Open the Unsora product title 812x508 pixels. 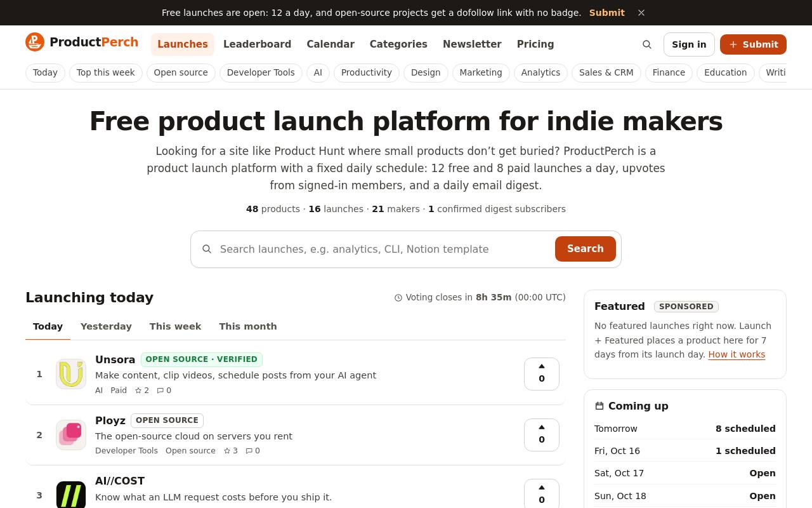pos(115,359)
